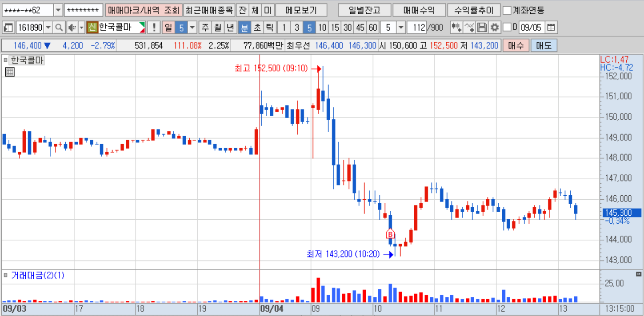Expand the stock code 161890 dropdown
Image resolution: width=644 pixels, height=316 pixels.
pos(48,28)
